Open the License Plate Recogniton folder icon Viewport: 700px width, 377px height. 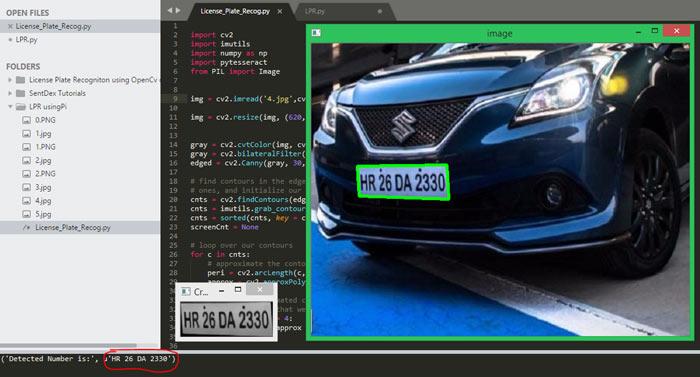21,80
